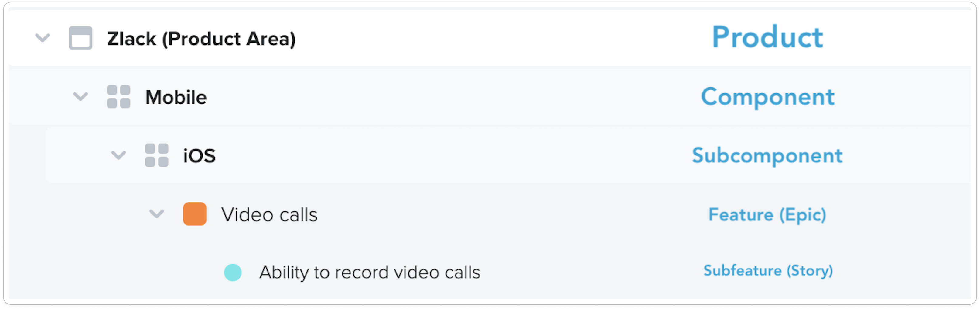This screenshot has height=309, width=980.
Task: Select the Mobile component name
Action: pyautogui.click(x=176, y=98)
